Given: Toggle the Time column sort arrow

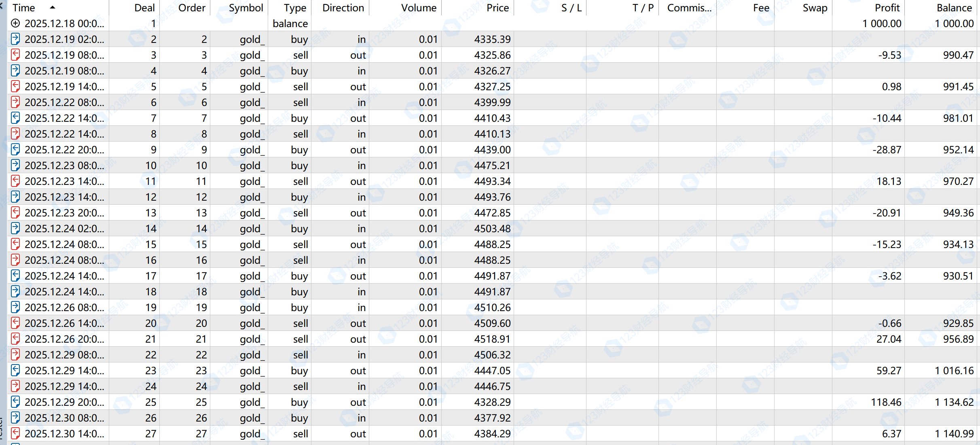Looking at the screenshot, I should 52,8.
